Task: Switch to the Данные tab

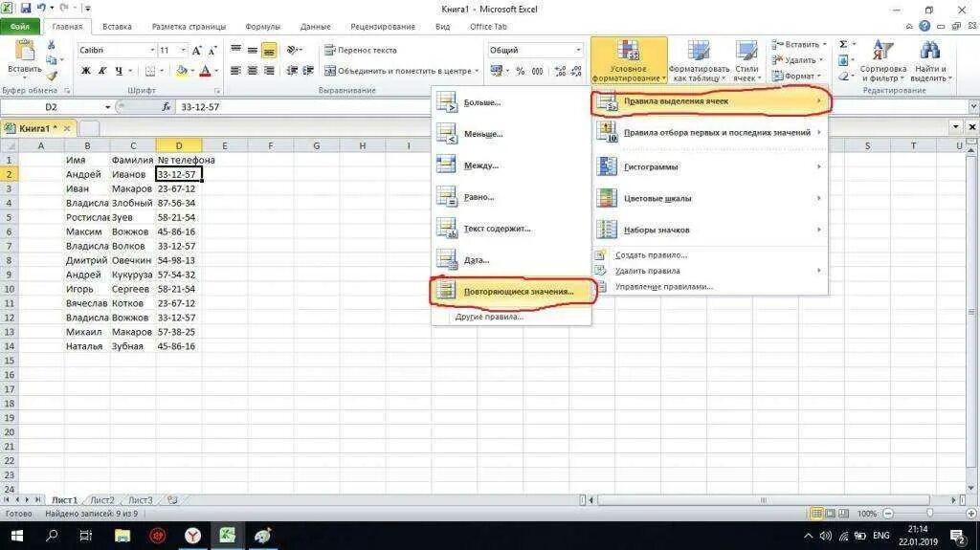Action: pos(315,27)
